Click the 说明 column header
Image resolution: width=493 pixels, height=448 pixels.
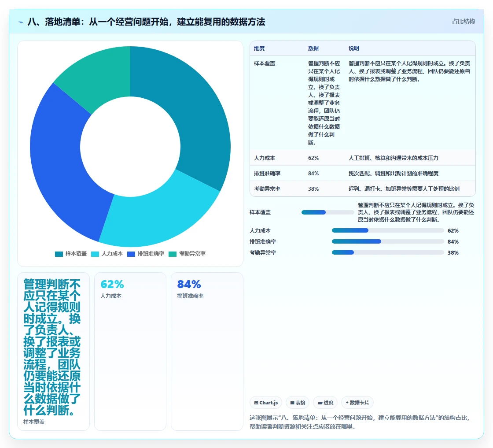coord(354,48)
